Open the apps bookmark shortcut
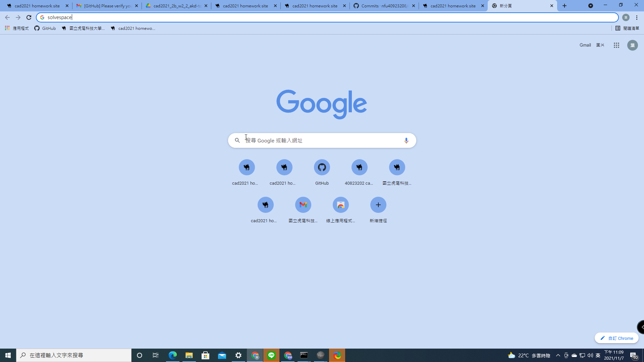 [x=17, y=28]
